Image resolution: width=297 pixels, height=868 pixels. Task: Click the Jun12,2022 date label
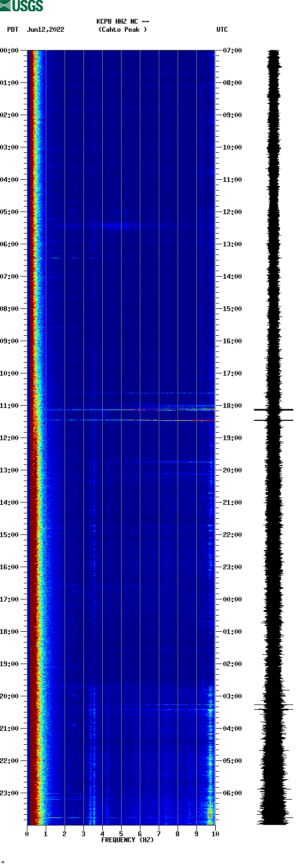(45, 30)
